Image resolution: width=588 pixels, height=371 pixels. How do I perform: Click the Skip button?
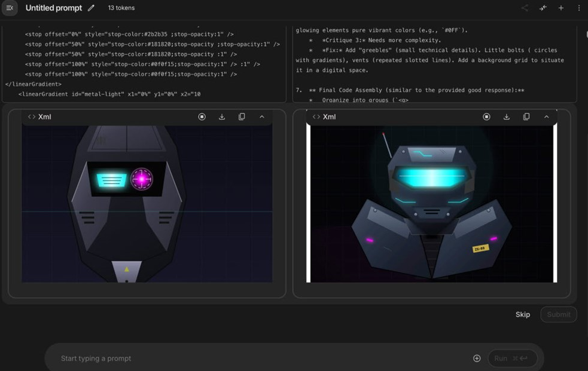click(522, 314)
